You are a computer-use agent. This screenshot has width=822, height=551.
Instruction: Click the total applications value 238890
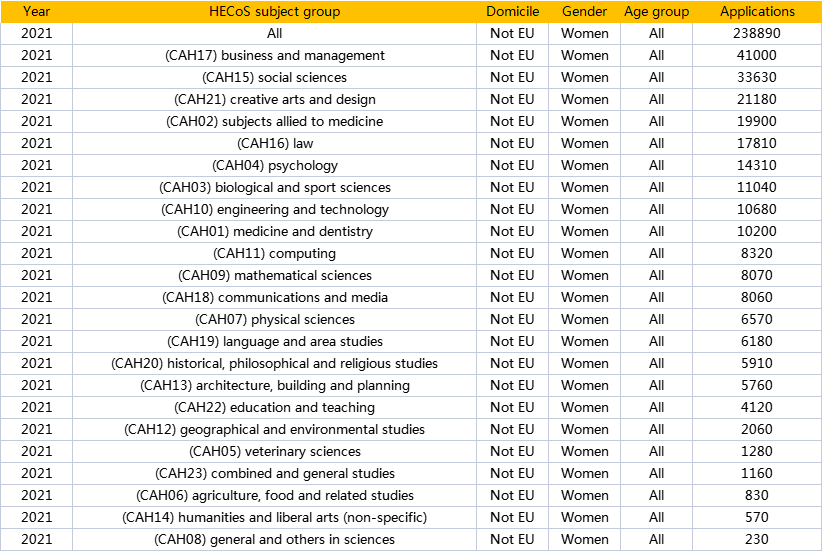[757, 33]
